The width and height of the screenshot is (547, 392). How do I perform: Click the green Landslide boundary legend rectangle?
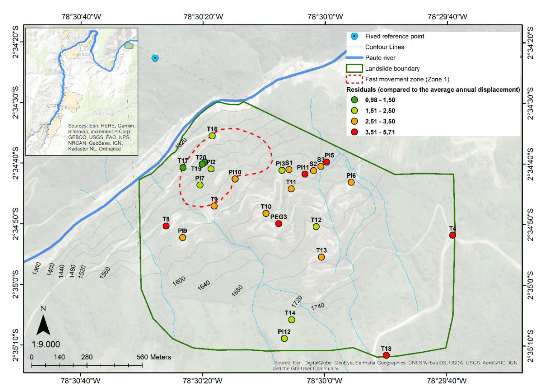tap(354, 68)
